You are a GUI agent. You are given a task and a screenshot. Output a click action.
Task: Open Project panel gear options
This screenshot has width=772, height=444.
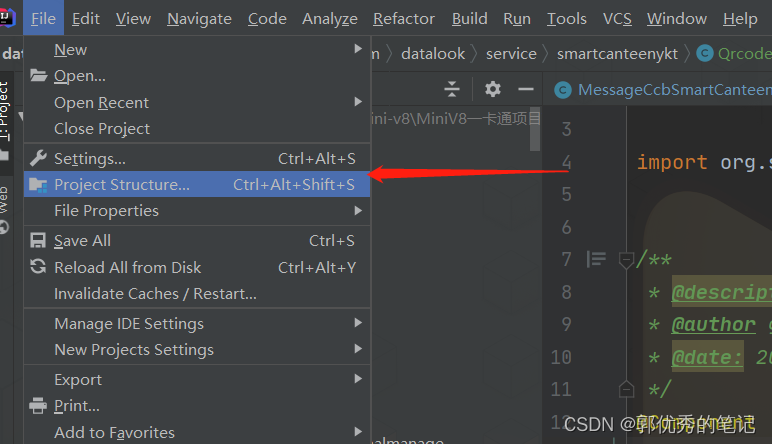coord(492,89)
